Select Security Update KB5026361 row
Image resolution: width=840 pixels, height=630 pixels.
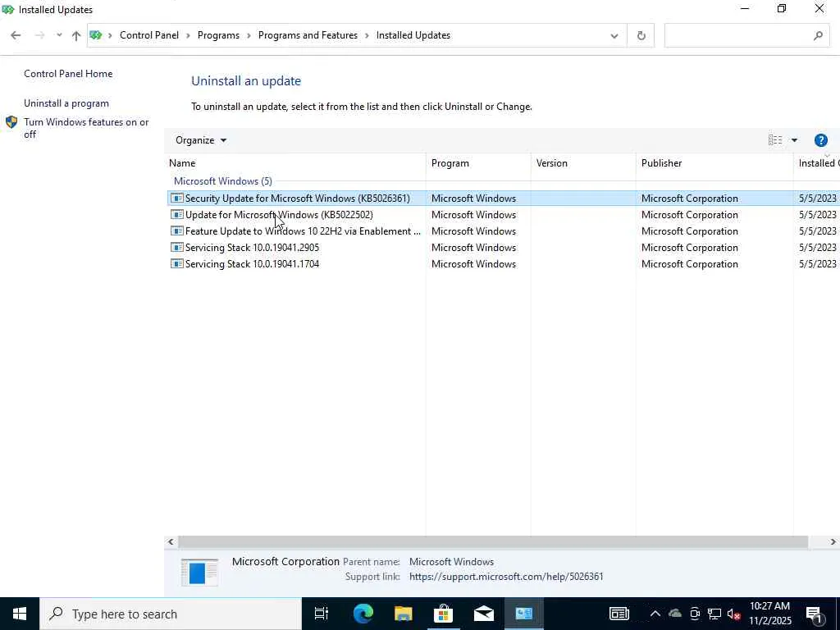pos(504,199)
